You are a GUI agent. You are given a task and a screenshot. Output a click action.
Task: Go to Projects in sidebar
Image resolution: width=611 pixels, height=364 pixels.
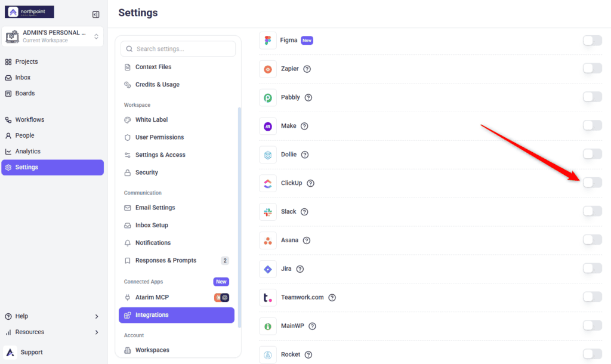(x=53, y=61)
